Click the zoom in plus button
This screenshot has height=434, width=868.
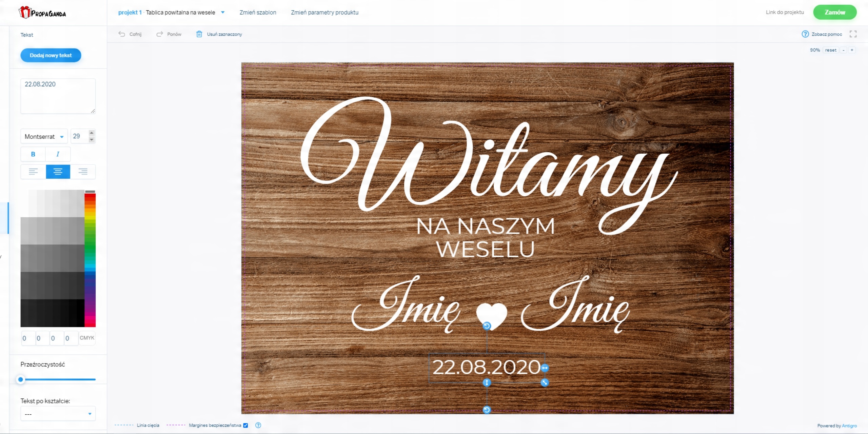pyautogui.click(x=852, y=50)
